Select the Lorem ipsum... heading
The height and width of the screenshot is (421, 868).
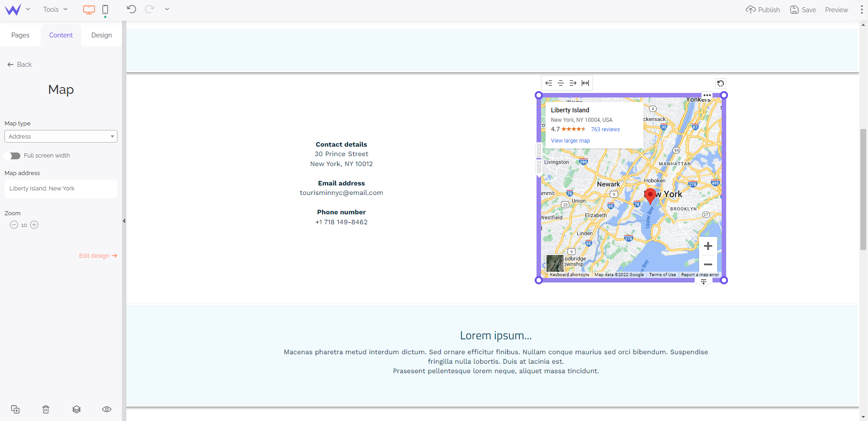496,336
